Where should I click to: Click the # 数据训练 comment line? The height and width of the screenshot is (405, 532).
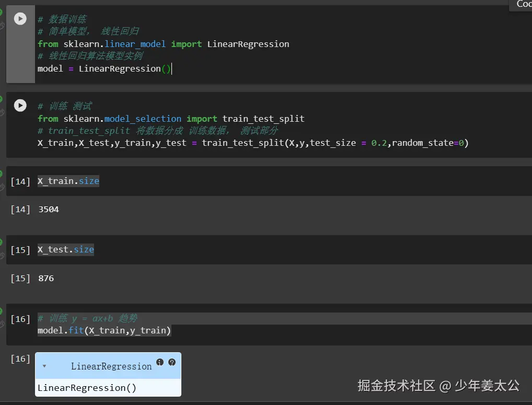pyautogui.click(x=62, y=19)
